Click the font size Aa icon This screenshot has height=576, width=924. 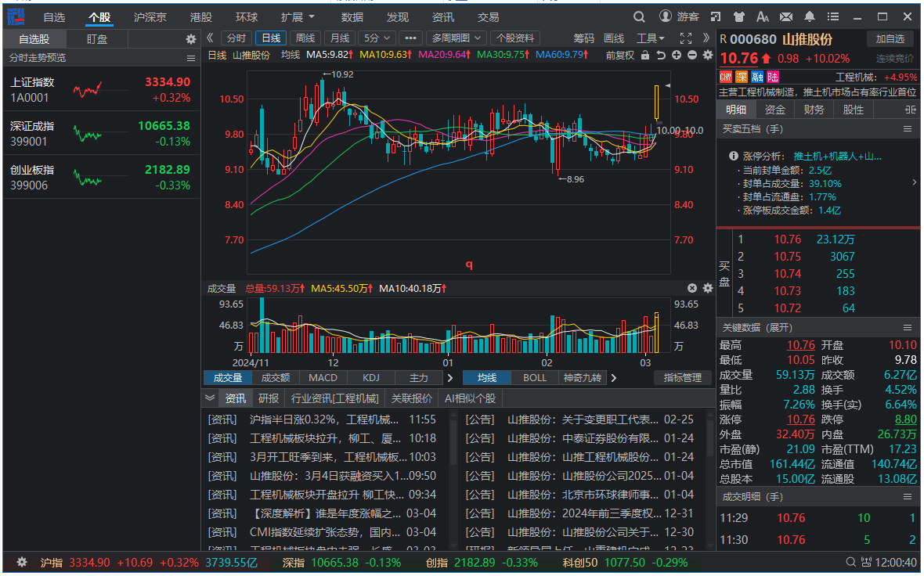(x=762, y=16)
